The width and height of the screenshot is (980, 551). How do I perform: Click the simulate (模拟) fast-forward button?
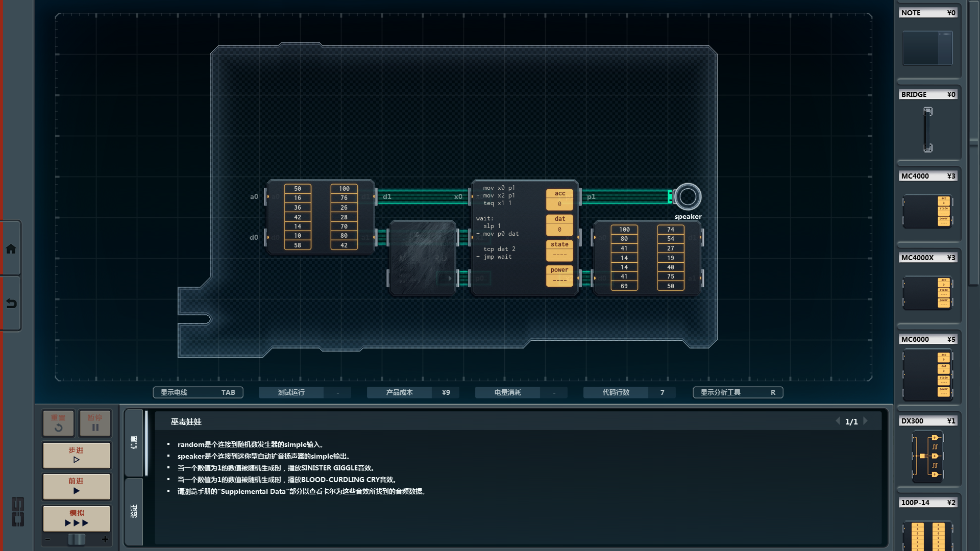click(x=77, y=518)
